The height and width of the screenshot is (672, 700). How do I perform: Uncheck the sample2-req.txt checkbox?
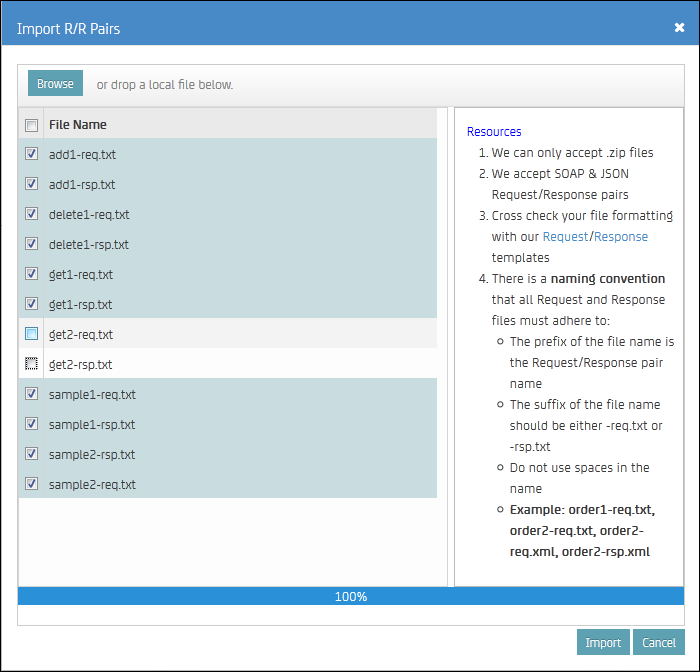(31, 484)
